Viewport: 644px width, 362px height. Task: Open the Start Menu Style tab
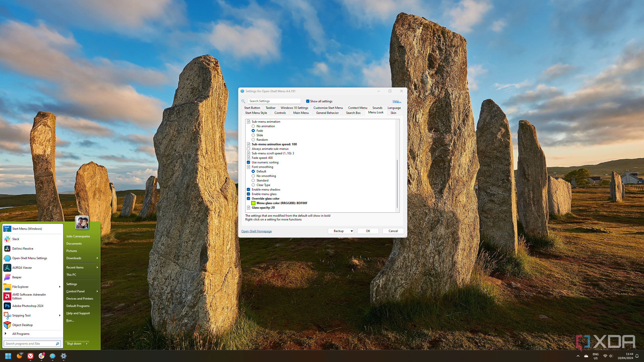click(x=256, y=113)
